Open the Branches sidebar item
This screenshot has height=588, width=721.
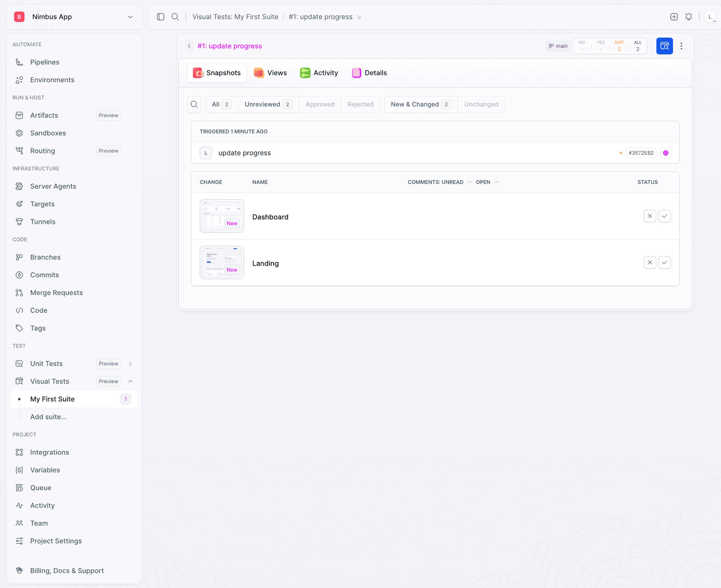74,257
